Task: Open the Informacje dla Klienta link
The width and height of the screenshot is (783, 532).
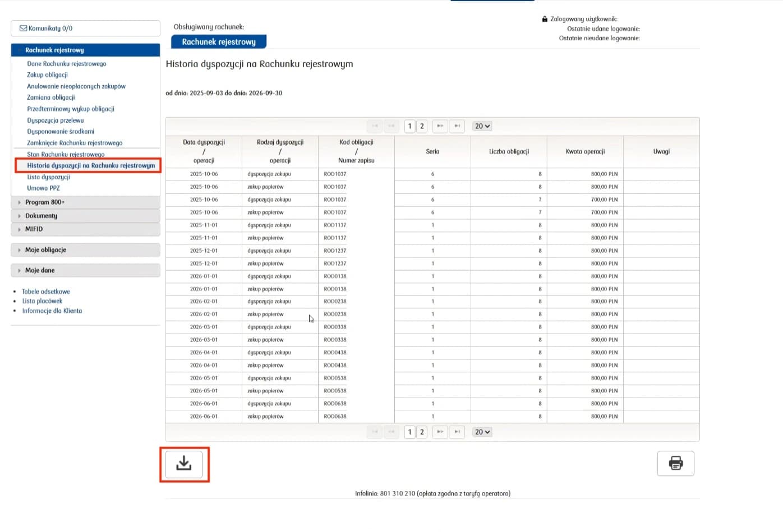Action: click(52, 311)
